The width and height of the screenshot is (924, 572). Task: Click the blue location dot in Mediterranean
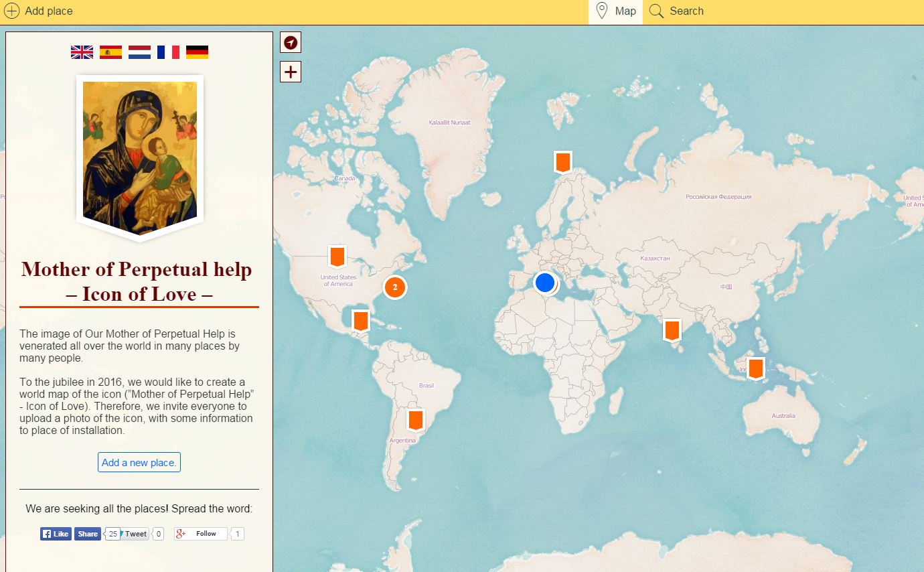point(545,283)
